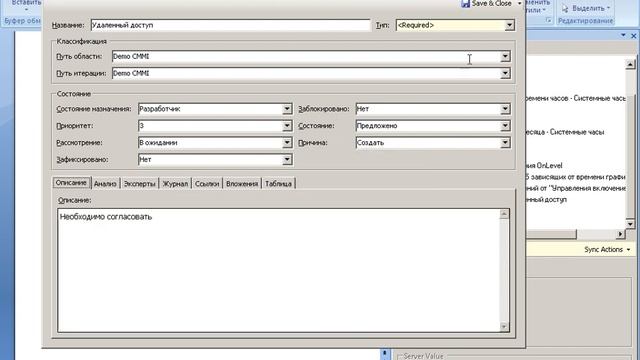Open the Тип <Required> dropdown
Screen dimensions: 640x360
509,25
